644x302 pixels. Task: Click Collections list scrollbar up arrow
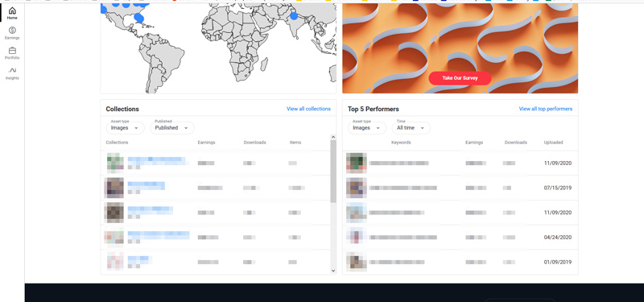333,137
